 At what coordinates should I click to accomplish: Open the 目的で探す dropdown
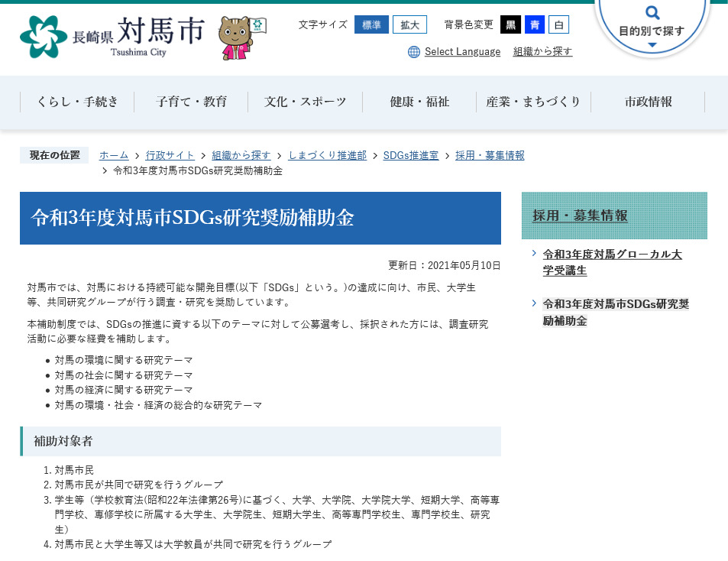pyautogui.click(x=652, y=32)
